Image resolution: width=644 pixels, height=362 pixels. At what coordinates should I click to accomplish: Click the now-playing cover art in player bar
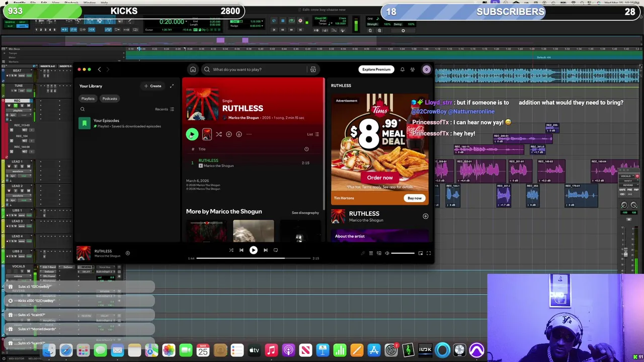(x=84, y=253)
